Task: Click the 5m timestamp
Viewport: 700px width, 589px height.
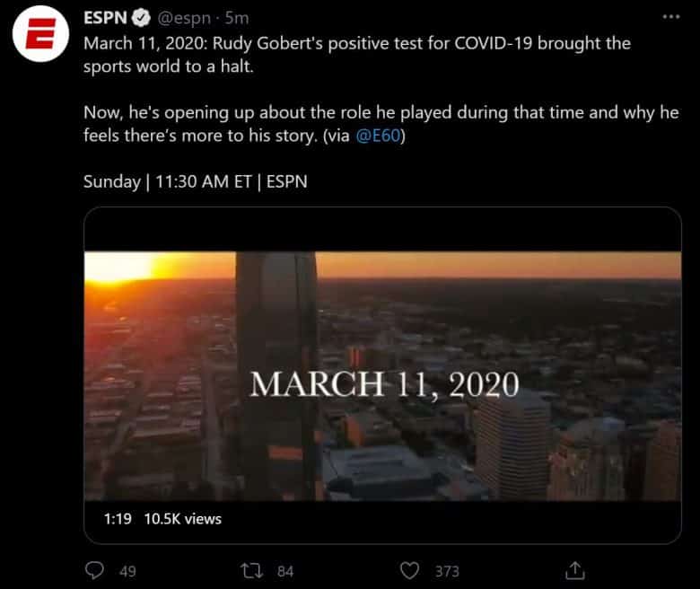Action: [x=237, y=17]
